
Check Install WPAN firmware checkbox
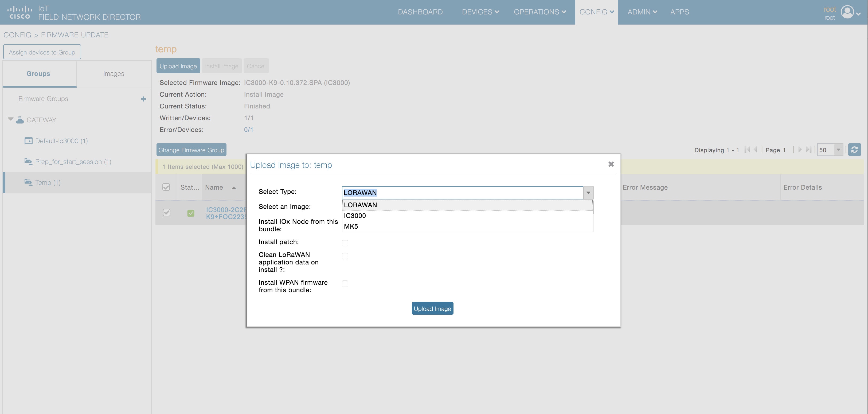(345, 284)
